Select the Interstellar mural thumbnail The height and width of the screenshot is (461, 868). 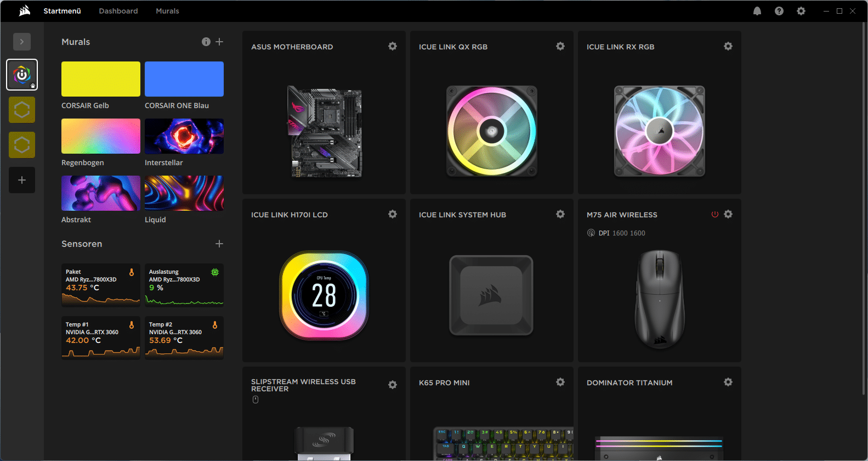184,136
